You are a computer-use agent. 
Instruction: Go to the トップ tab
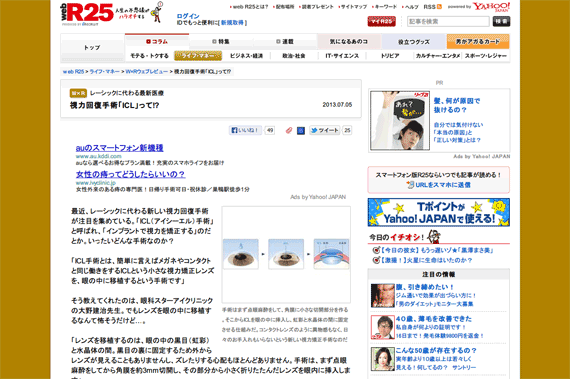pyautogui.click(x=92, y=48)
